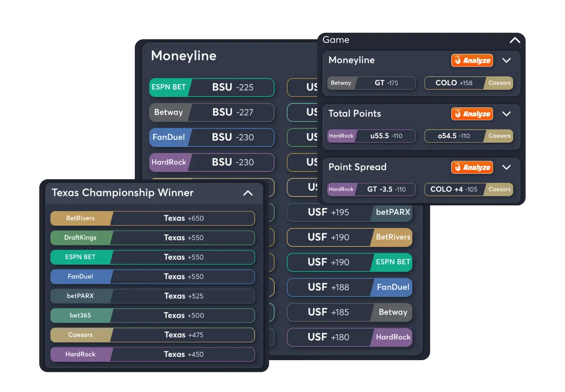Pick ESPN BET Texas +550 futures
565x392 pixels.
click(x=153, y=257)
